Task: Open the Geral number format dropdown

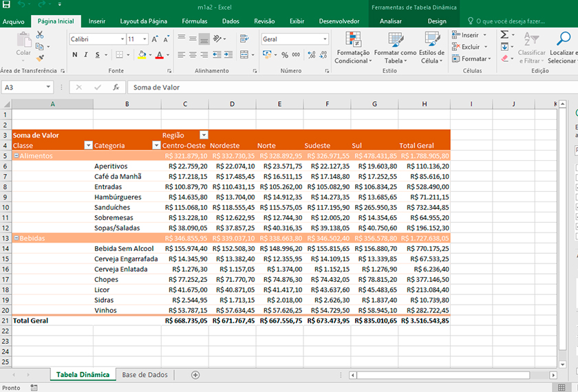Action: (x=325, y=39)
